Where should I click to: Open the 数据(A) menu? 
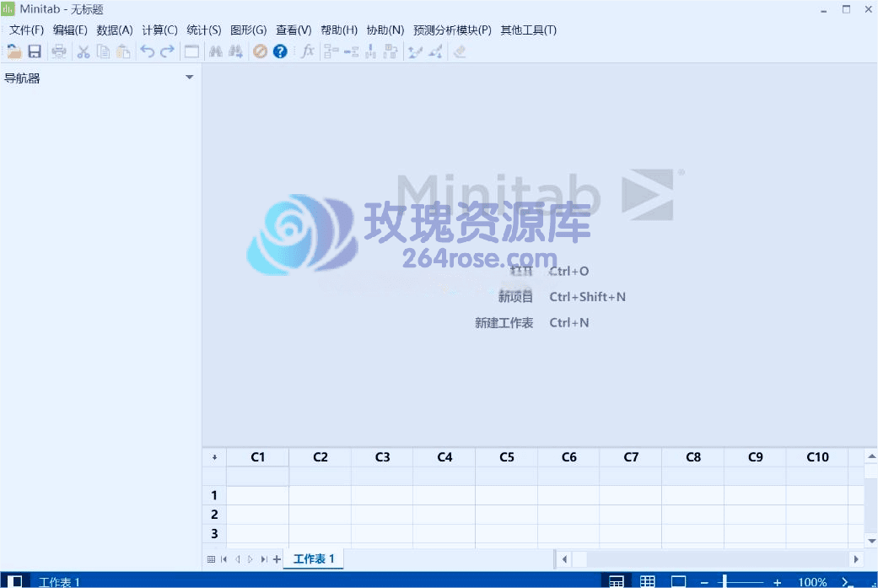pyautogui.click(x=114, y=30)
